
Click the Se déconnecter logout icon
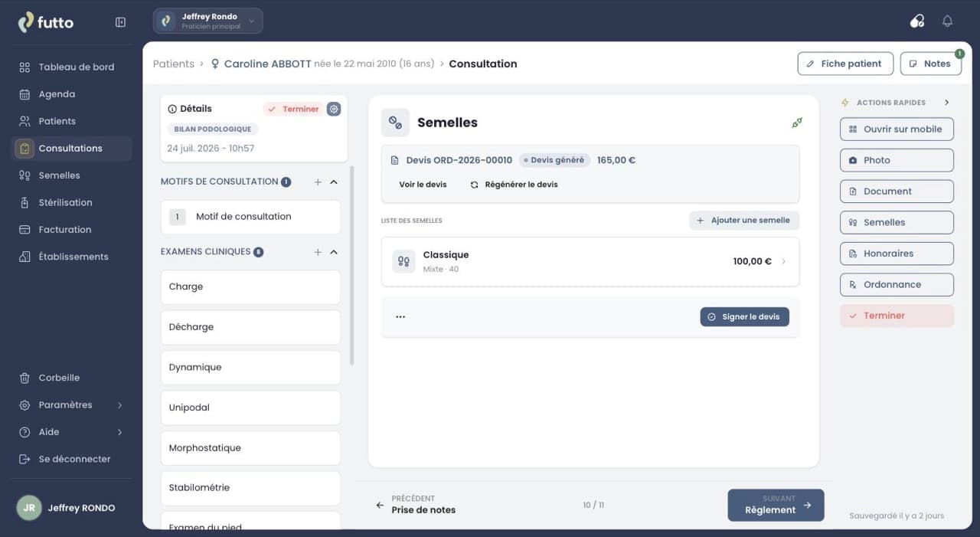click(x=24, y=459)
